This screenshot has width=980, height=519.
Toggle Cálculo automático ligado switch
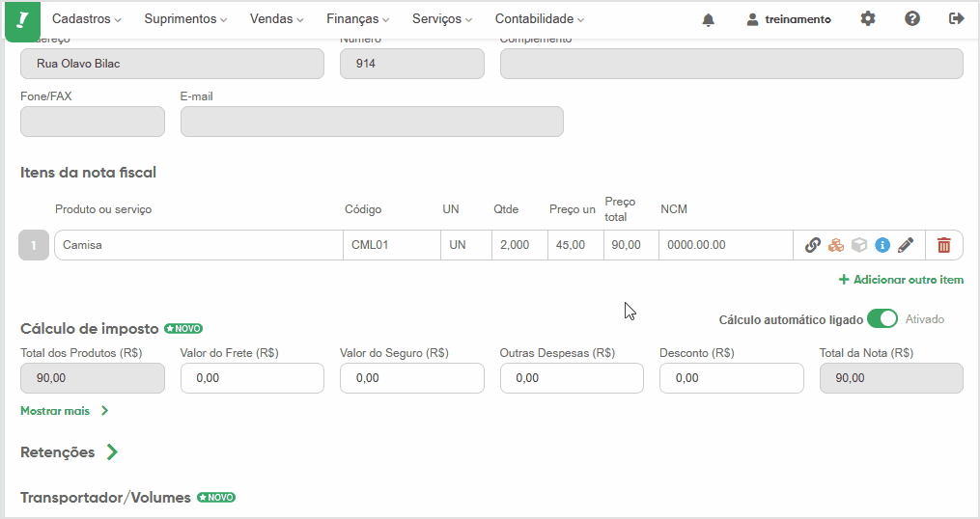(882, 319)
